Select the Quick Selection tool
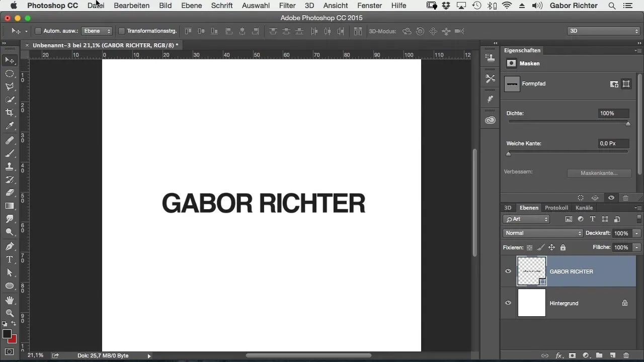The width and height of the screenshot is (644, 362). (x=10, y=100)
